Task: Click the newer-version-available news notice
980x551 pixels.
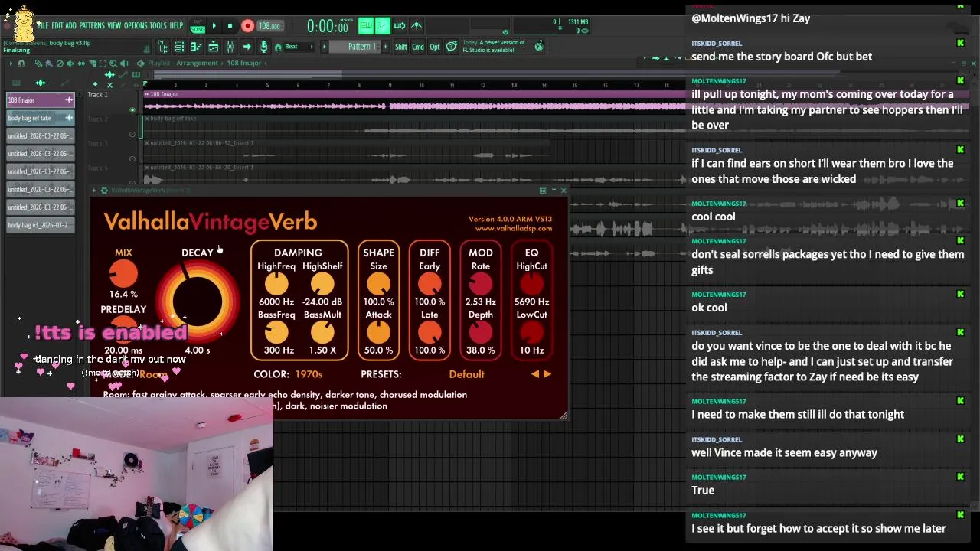Action: (494, 46)
